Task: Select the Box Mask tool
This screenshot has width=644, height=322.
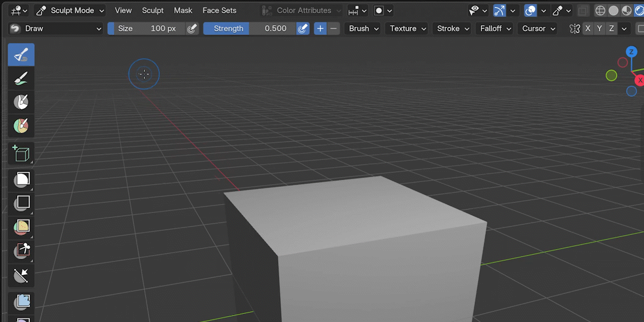Action: (21, 179)
